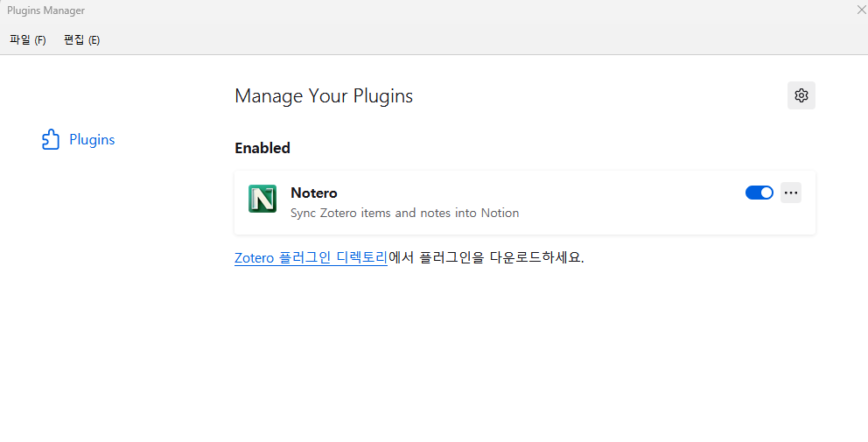
Task: Disable the Notero plugin toggle switch
Action: (759, 193)
